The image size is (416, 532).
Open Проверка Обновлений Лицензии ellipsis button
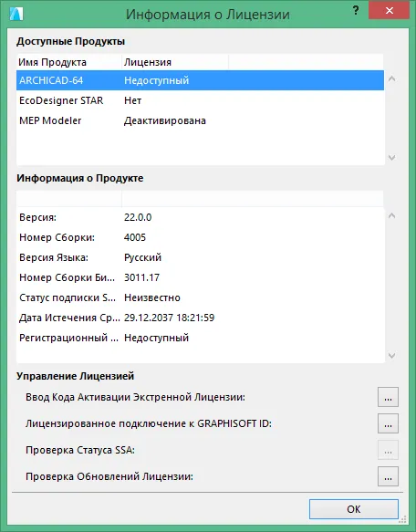tap(388, 476)
